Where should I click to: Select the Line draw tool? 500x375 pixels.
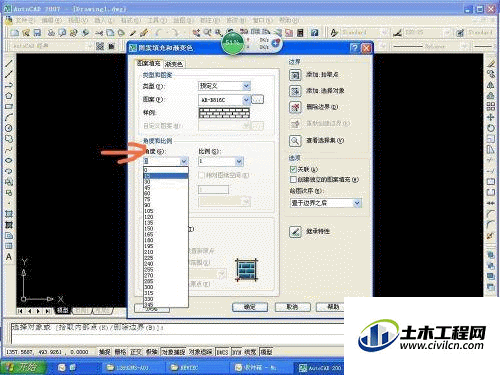(9, 63)
